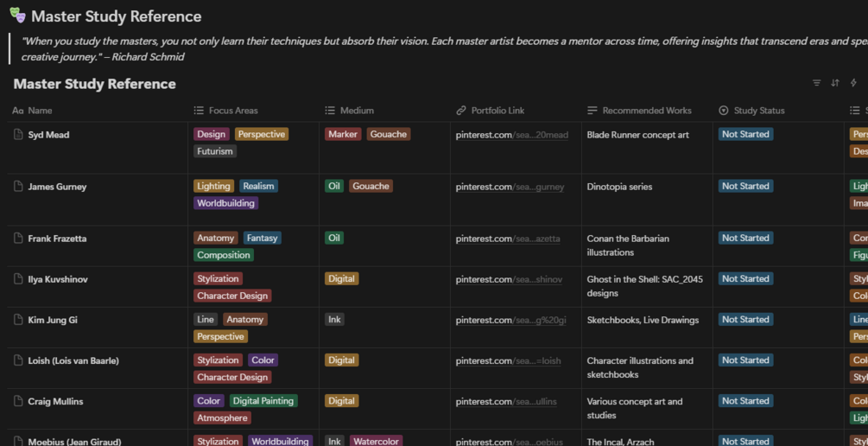Select the Line tag in Kim Jung Gi row

pyautogui.click(x=206, y=319)
